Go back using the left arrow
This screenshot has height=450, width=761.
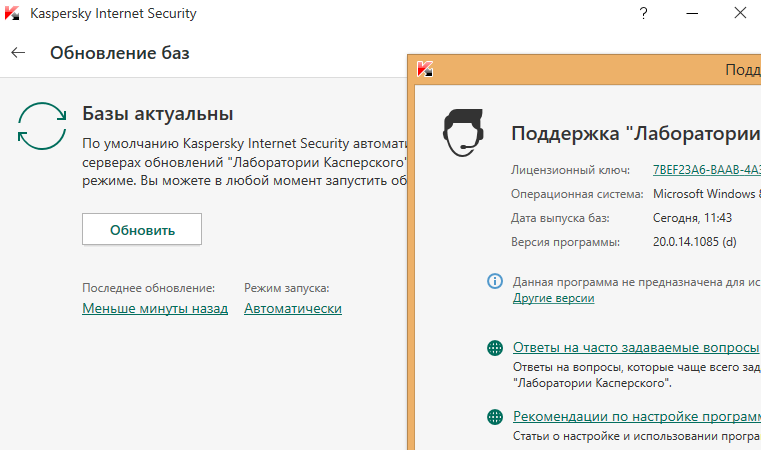point(18,53)
